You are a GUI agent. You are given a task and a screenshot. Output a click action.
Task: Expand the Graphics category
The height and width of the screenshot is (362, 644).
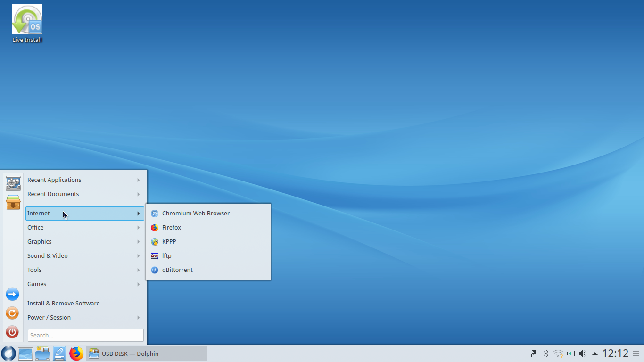click(x=84, y=242)
